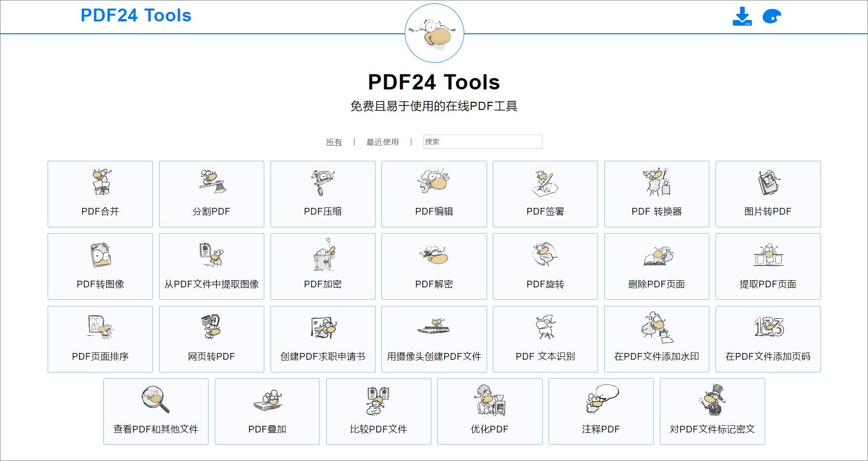Open the PDF签署 tool

[x=545, y=194]
